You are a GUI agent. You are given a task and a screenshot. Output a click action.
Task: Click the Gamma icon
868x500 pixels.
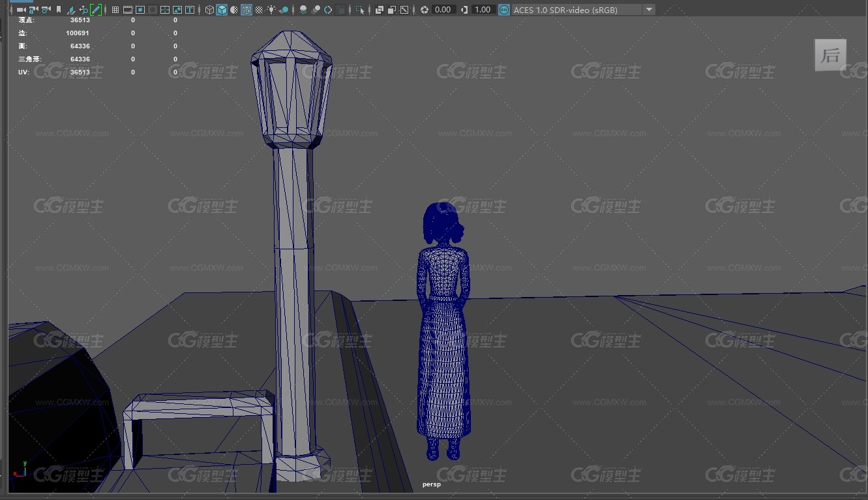464,10
